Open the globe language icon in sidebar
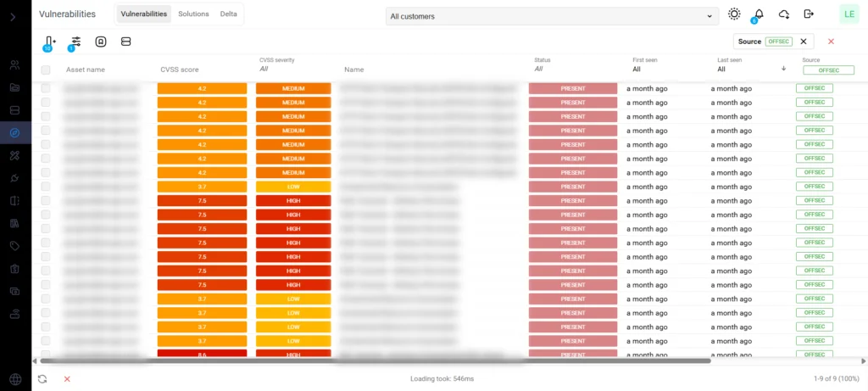 15,379
